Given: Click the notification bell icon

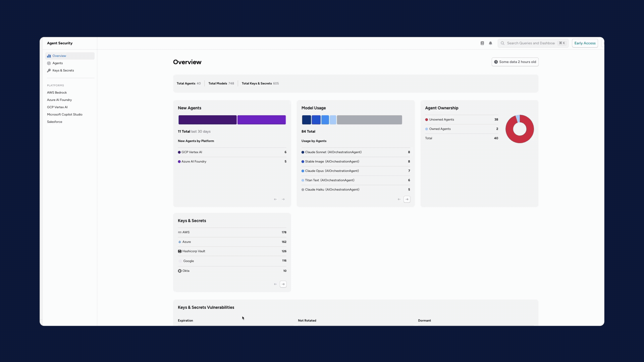Looking at the screenshot, I should pyautogui.click(x=490, y=43).
